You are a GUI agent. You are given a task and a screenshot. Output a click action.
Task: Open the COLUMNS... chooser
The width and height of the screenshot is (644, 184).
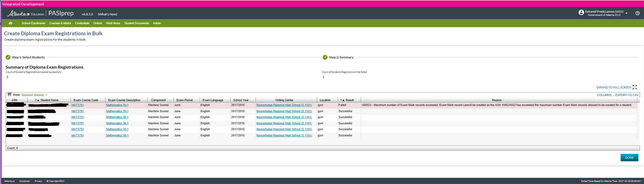click(605, 95)
